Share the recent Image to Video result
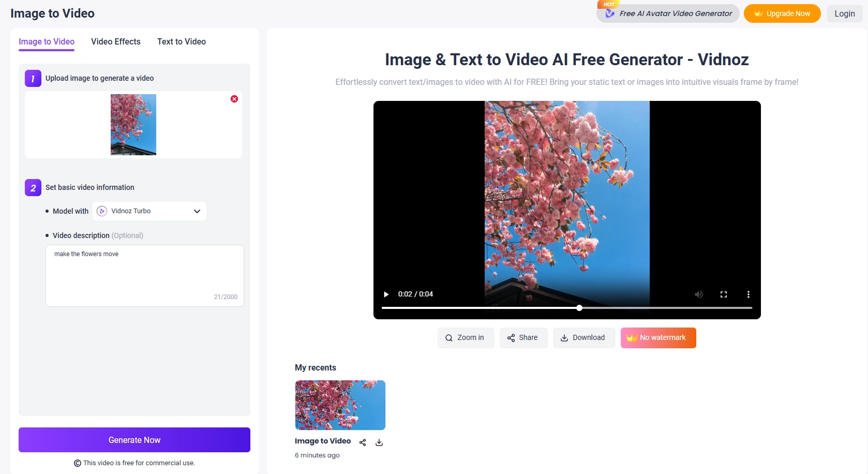The image size is (868, 474). (363, 442)
